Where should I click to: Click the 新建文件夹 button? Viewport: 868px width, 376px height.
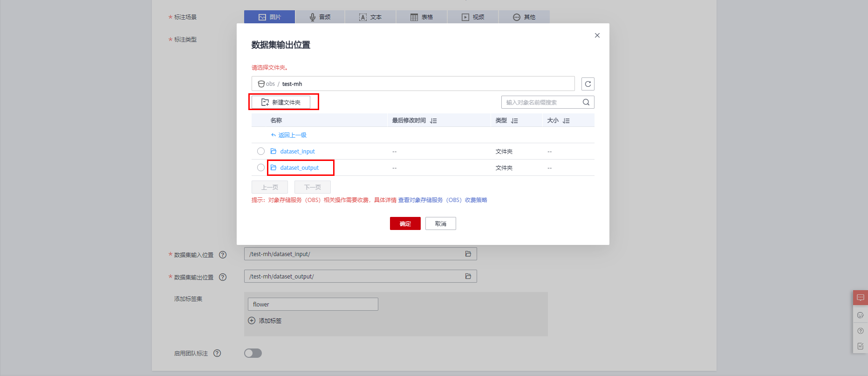pos(281,102)
